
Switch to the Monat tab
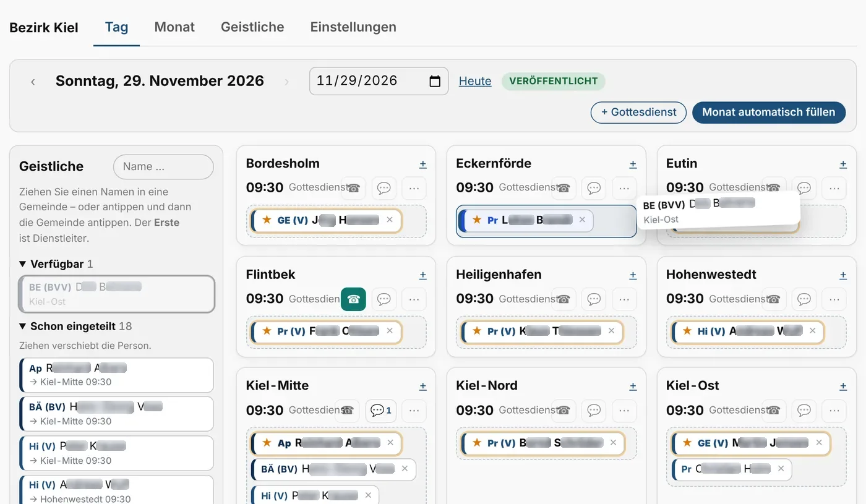click(x=174, y=27)
